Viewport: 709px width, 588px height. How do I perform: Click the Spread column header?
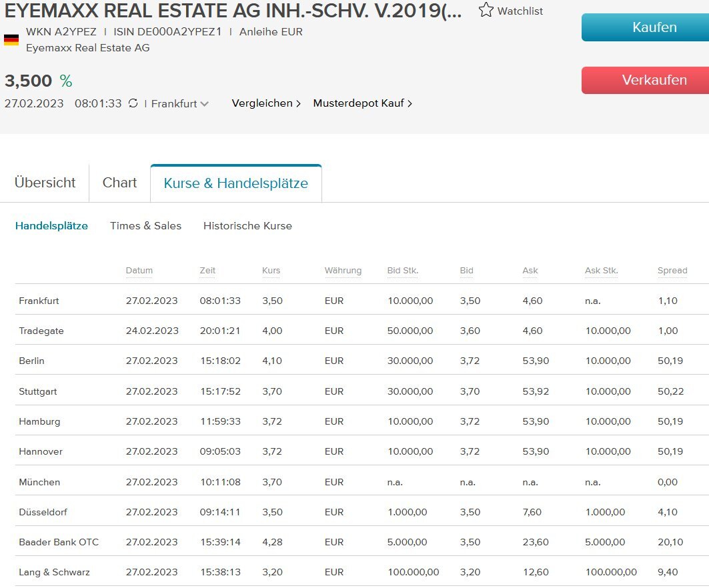tap(672, 270)
